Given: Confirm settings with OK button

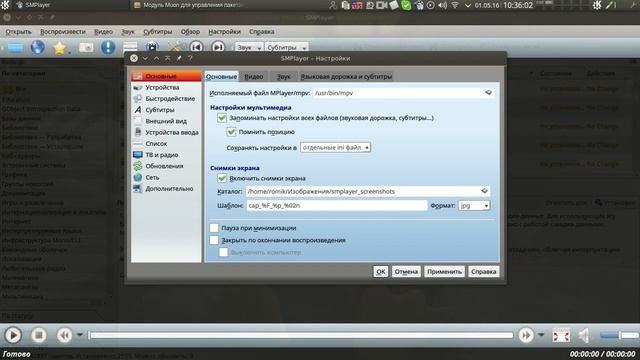Looking at the screenshot, I should pos(380,271).
